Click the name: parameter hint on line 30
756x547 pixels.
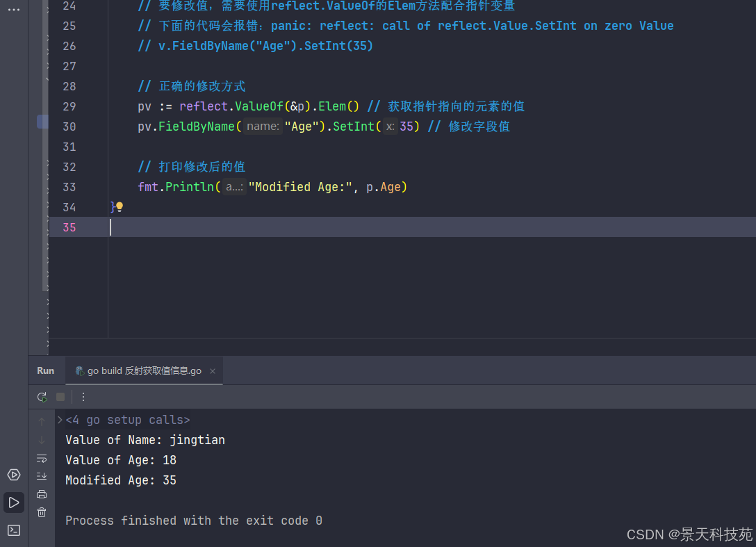(x=263, y=126)
